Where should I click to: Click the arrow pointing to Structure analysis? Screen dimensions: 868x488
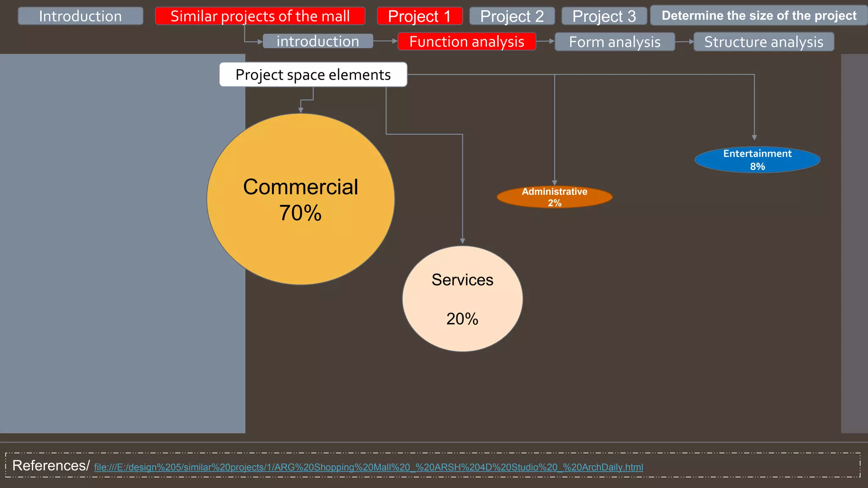684,42
